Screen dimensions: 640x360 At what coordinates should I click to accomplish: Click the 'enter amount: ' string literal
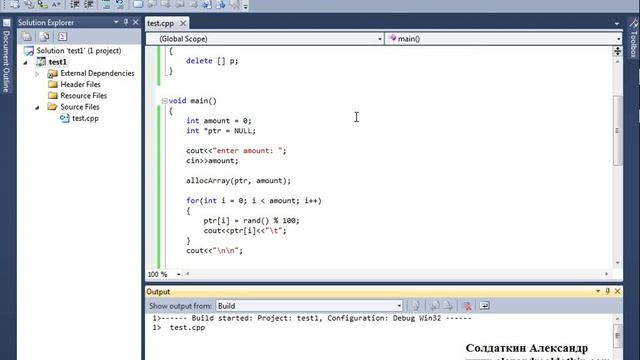tap(247, 151)
